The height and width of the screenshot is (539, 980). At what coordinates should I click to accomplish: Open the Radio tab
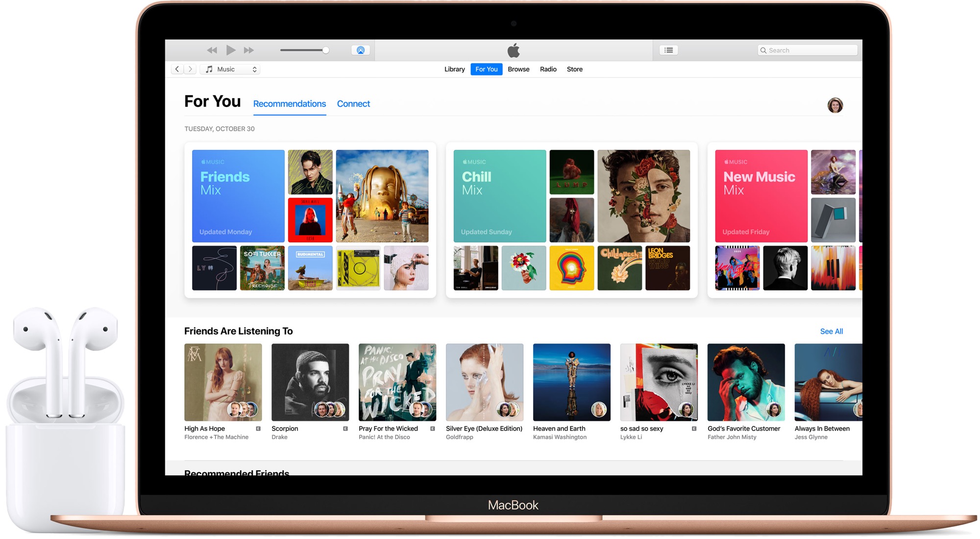[548, 69]
